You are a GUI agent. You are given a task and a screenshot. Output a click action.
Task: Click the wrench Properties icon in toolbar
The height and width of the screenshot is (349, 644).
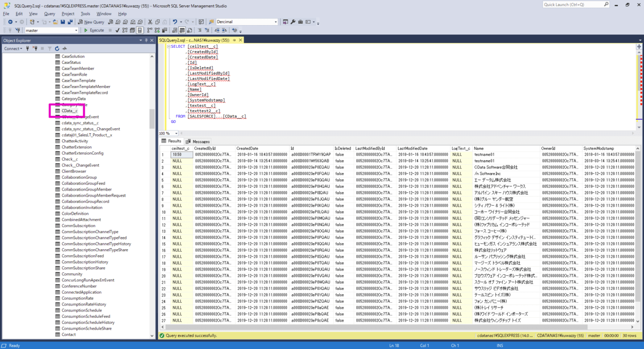(x=293, y=22)
